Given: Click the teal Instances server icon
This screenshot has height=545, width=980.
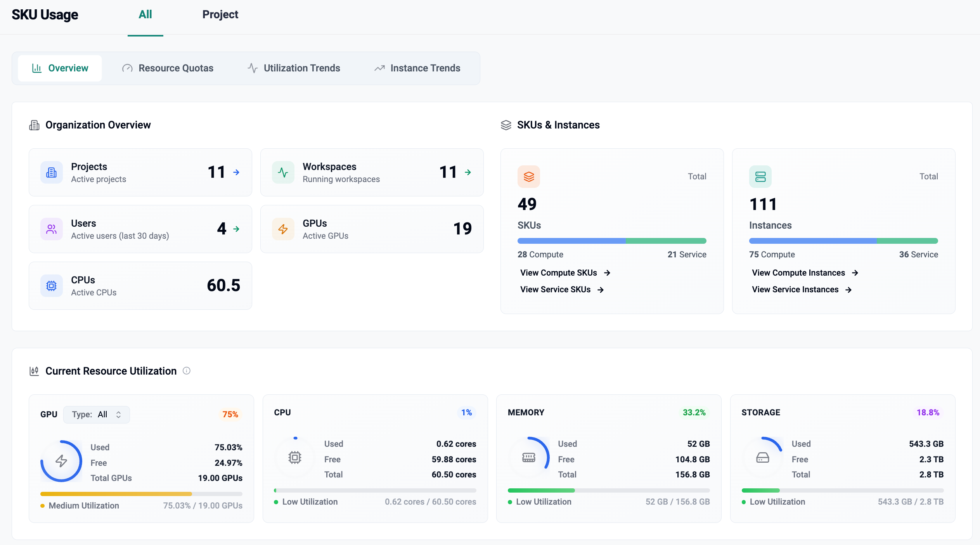Looking at the screenshot, I should point(760,177).
